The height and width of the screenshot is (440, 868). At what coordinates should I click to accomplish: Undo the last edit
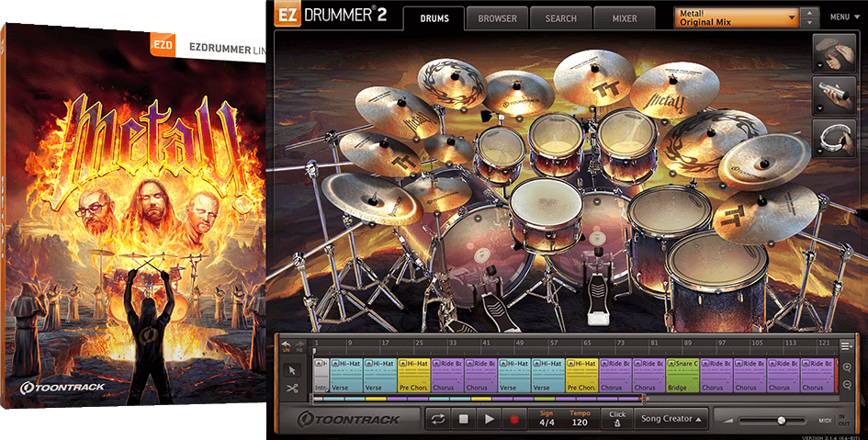pos(287,346)
